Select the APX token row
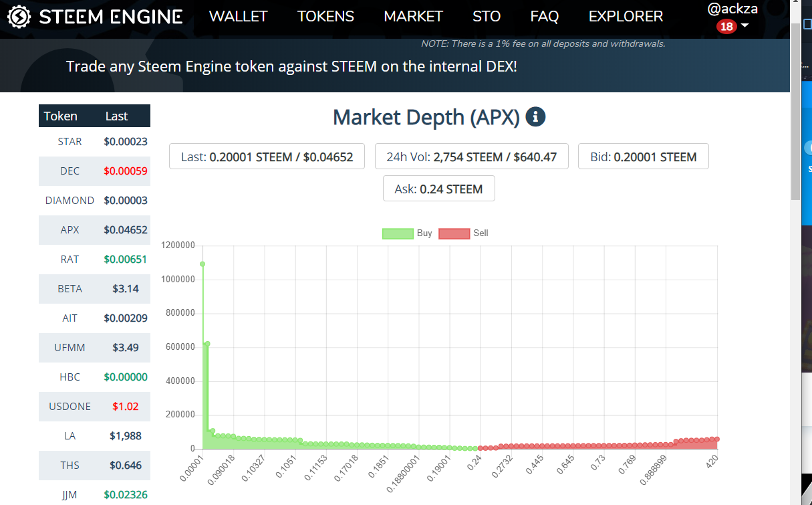 point(94,230)
